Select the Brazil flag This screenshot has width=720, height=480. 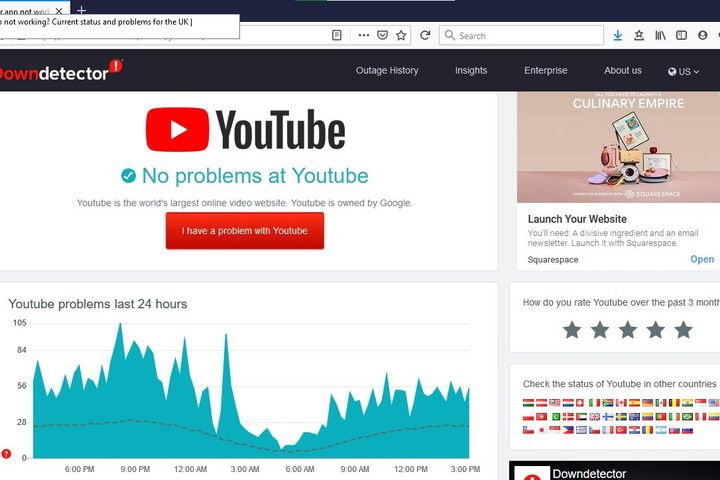(687, 417)
